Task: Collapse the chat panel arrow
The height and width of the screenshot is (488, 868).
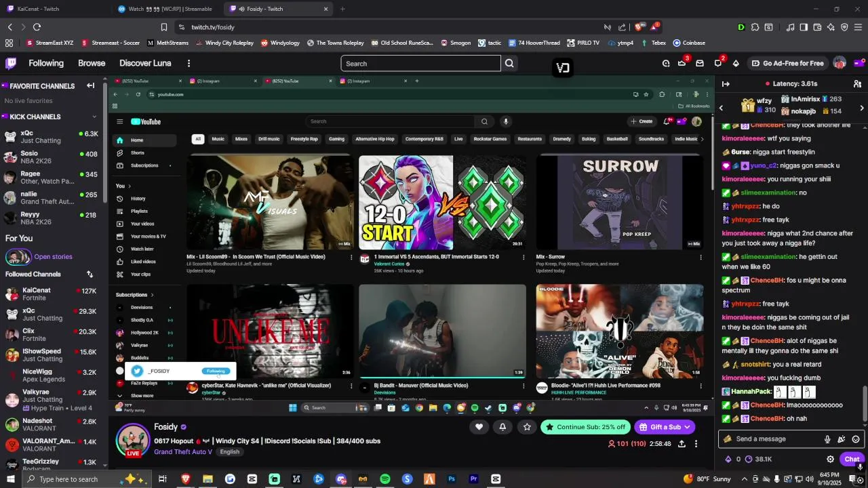Action: pos(726,84)
